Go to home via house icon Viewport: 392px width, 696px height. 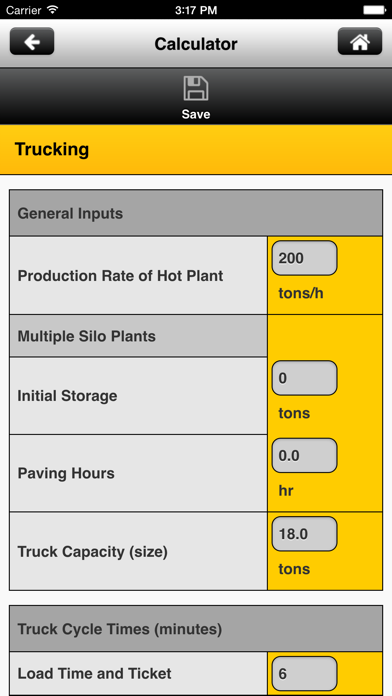360,41
